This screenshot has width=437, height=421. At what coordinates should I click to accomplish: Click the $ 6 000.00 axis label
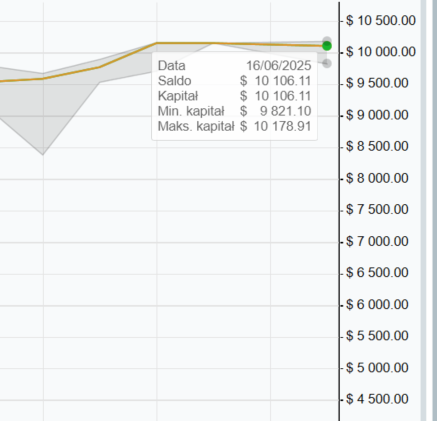pos(377,305)
